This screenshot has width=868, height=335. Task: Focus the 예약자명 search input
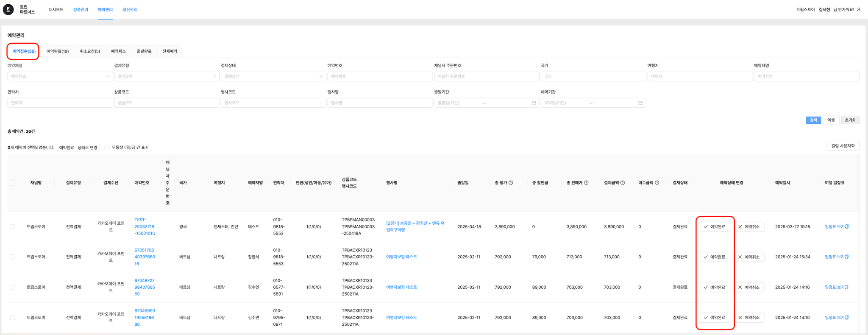click(x=807, y=76)
